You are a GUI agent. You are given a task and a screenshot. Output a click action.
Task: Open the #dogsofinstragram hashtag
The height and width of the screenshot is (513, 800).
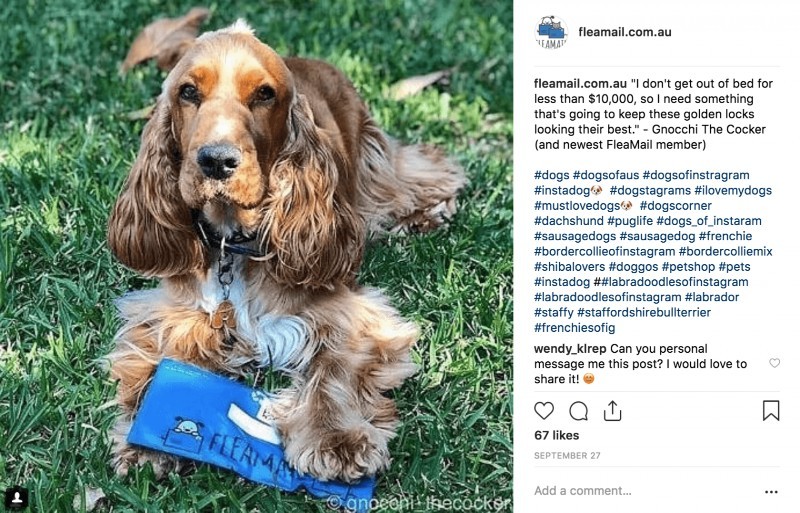click(696, 175)
